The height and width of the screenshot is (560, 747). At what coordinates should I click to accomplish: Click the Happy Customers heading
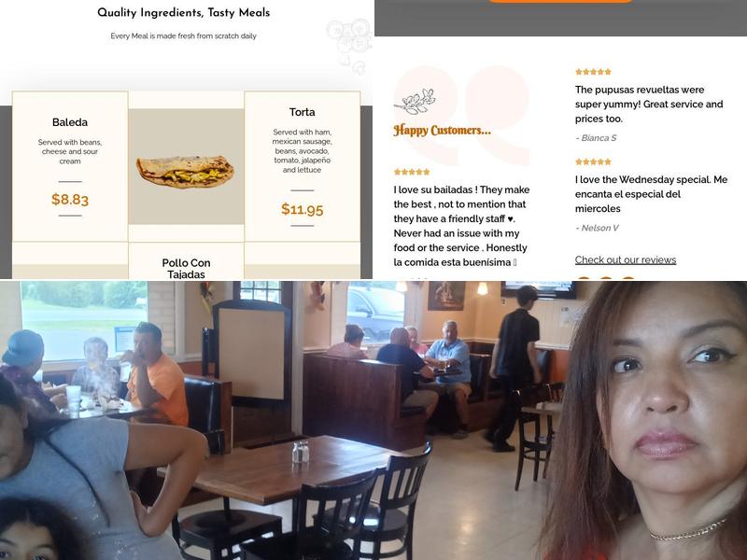[x=442, y=130]
